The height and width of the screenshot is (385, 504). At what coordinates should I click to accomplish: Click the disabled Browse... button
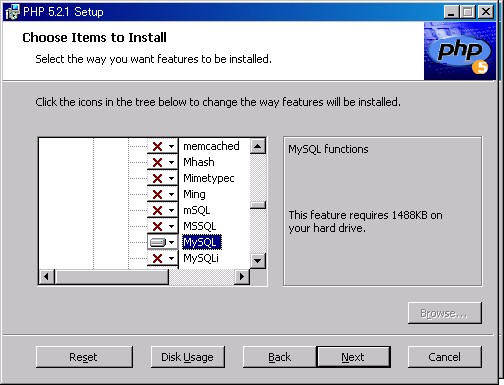tap(445, 313)
